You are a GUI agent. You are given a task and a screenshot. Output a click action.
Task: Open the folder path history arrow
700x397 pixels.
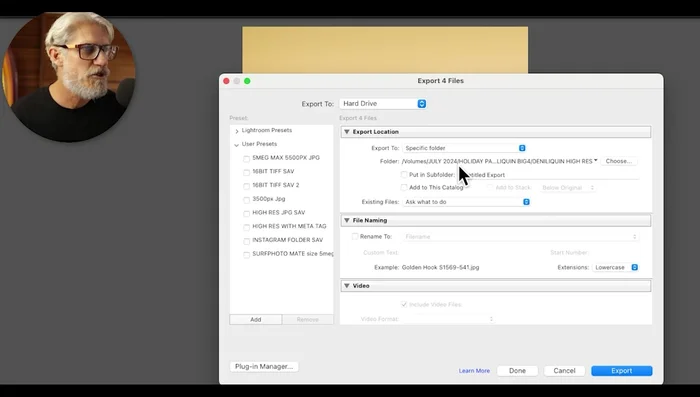coord(596,160)
